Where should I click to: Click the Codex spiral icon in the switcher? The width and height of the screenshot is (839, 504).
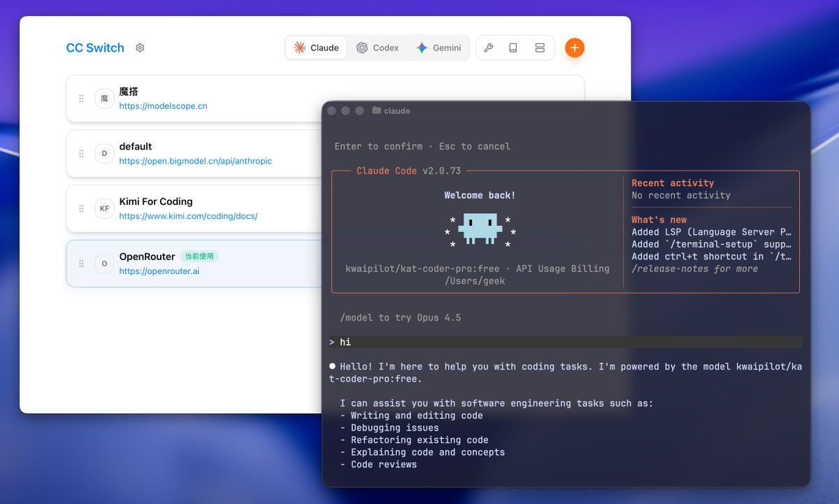point(363,48)
